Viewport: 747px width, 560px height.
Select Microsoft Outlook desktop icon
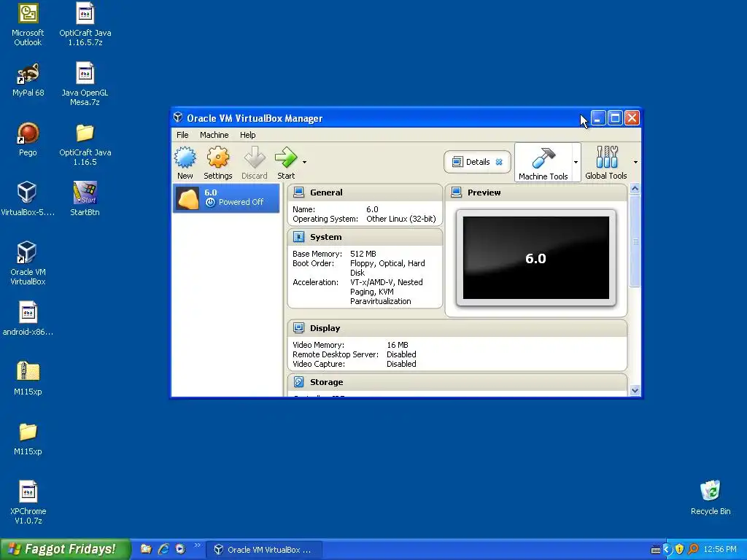28,25
